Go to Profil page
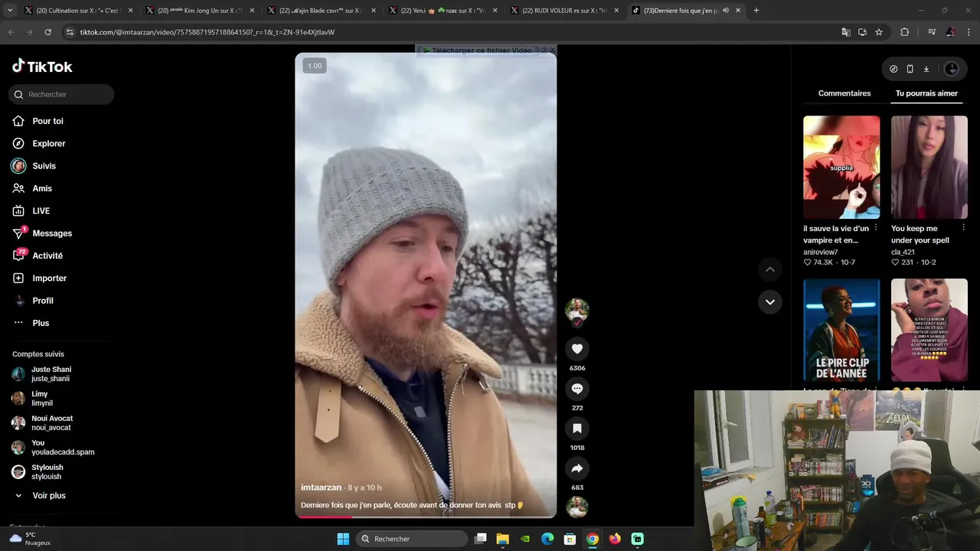 43,301
